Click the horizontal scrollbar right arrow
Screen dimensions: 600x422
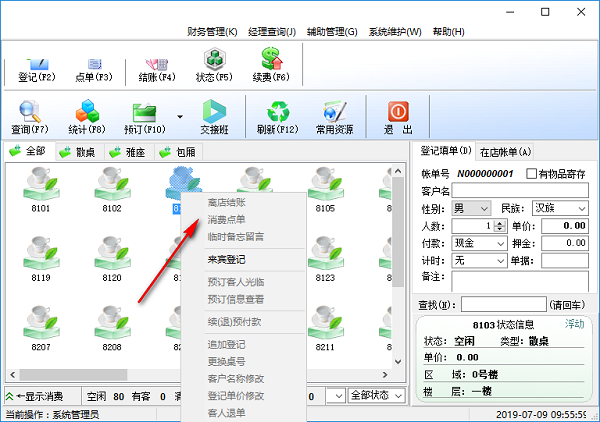click(x=385, y=375)
